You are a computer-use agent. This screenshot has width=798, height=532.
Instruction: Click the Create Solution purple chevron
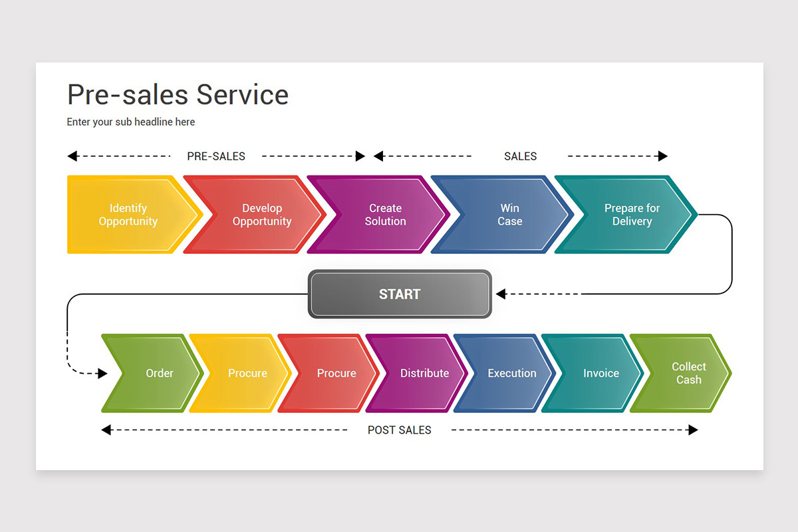(379, 215)
